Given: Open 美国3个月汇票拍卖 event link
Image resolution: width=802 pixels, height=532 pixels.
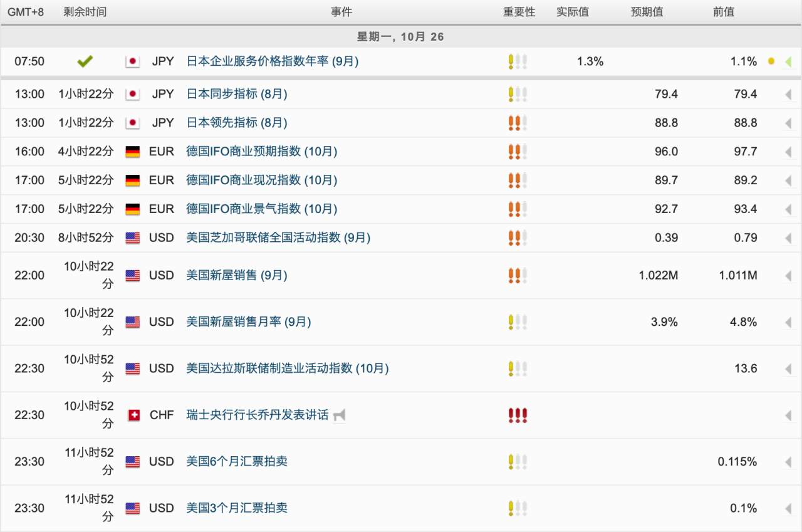Looking at the screenshot, I should [x=237, y=508].
